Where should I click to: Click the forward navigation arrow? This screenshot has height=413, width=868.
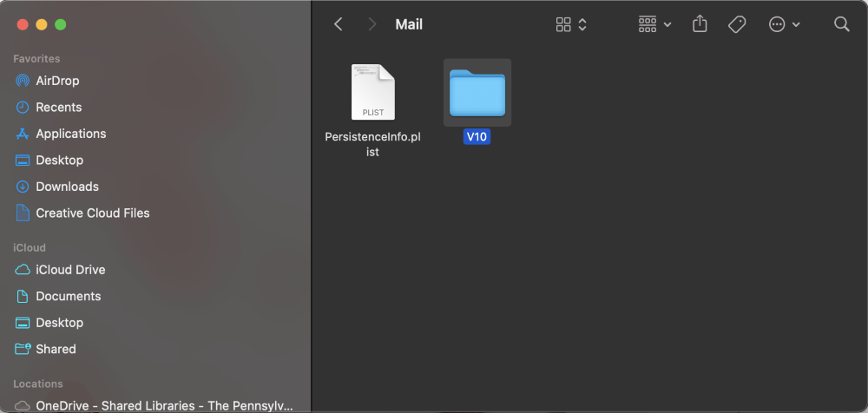pos(372,24)
